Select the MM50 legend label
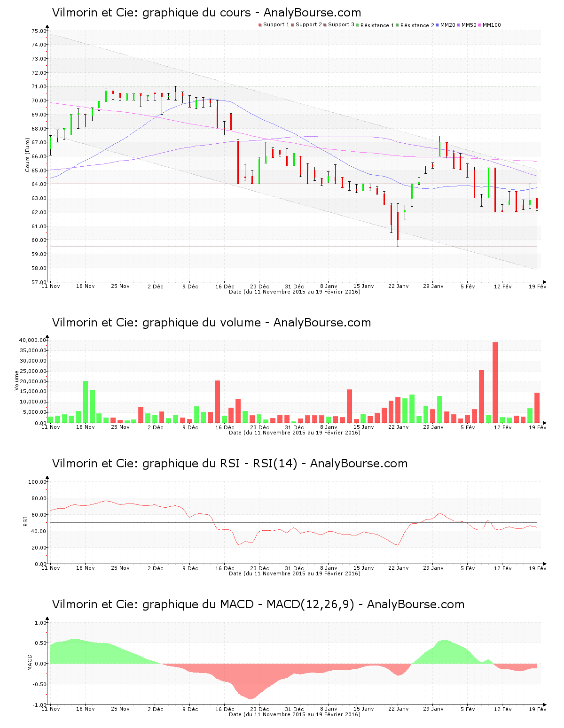Screen dimensions: 564x728 pos(469,25)
